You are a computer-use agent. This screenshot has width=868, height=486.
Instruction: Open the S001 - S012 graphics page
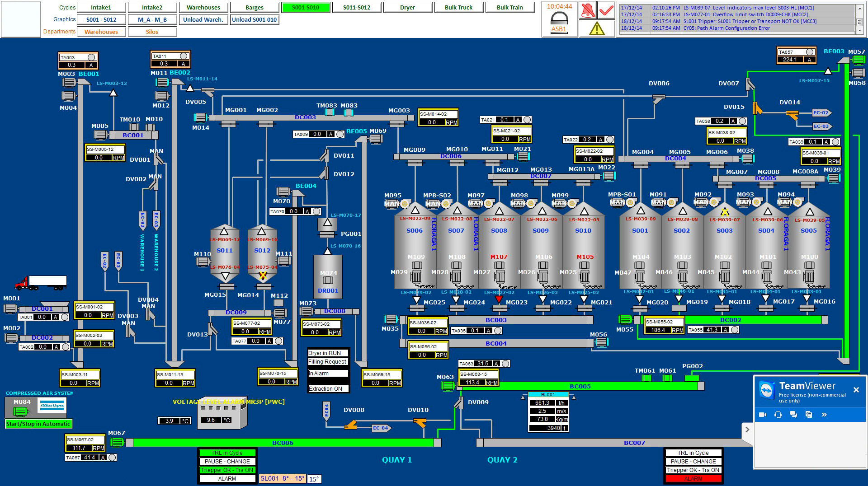[x=101, y=19]
